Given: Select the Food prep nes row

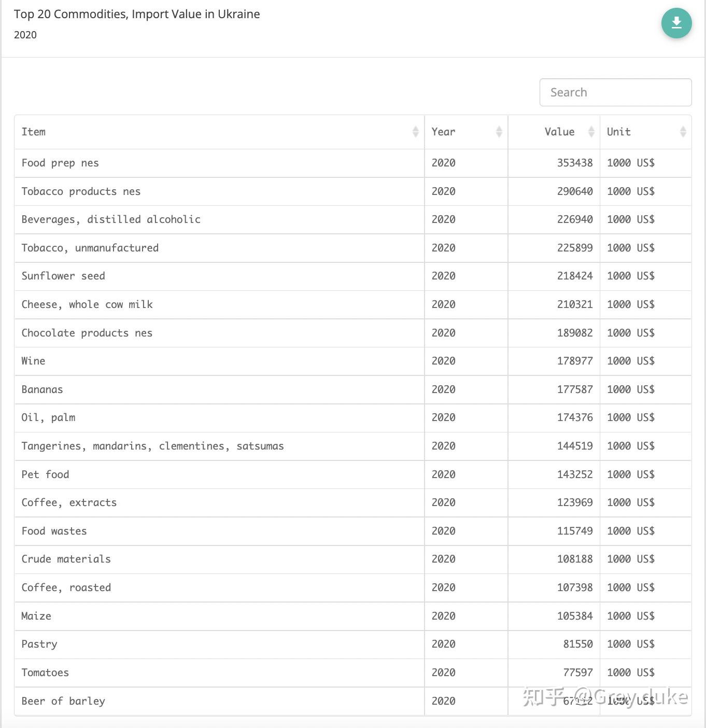Looking at the screenshot, I should click(x=60, y=163).
